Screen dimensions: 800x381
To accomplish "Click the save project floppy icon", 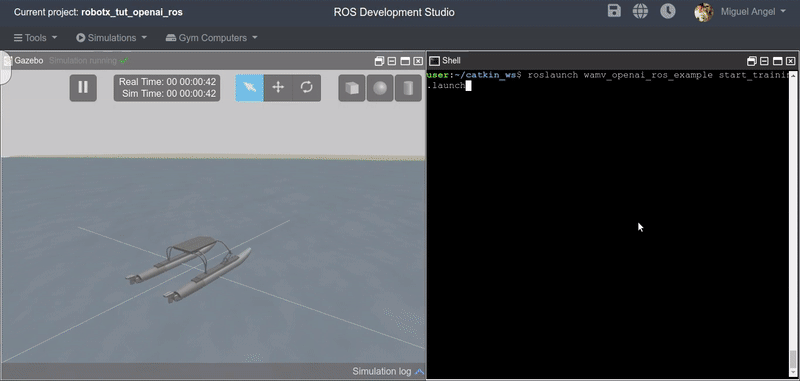I will coord(614,11).
